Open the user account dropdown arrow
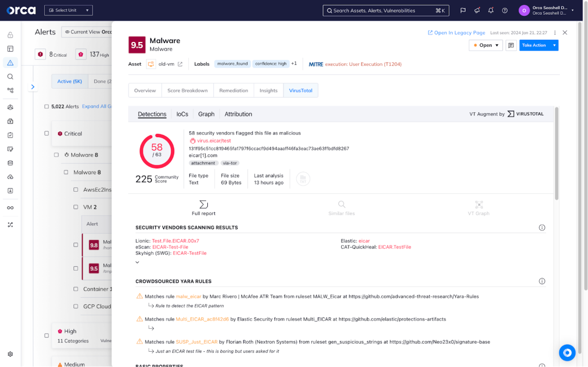The width and height of the screenshot is (588, 367). tap(573, 10)
